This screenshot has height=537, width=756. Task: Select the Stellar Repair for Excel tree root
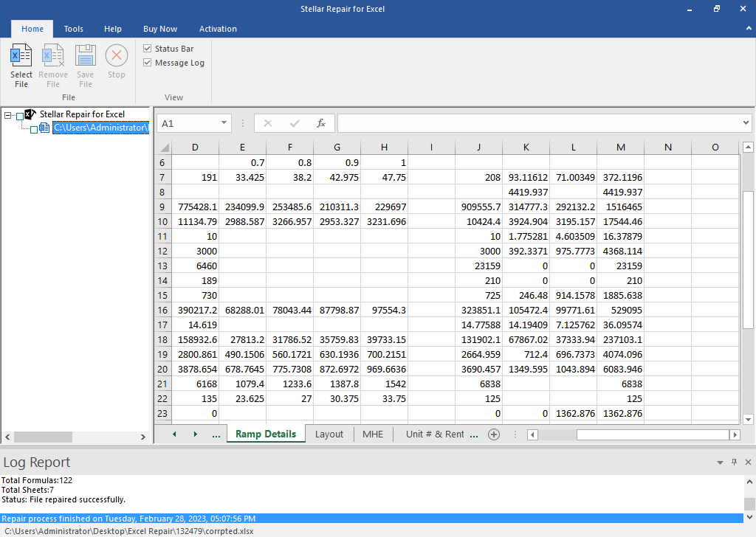point(82,114)
